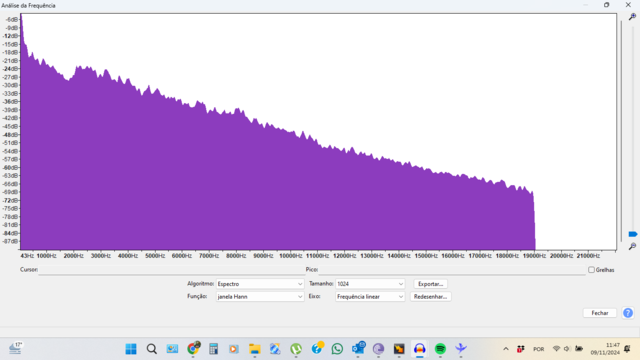The height and width of the screenshot is (360, 640).
Task: Click the -60dB axis label
Action: (11, 168)
